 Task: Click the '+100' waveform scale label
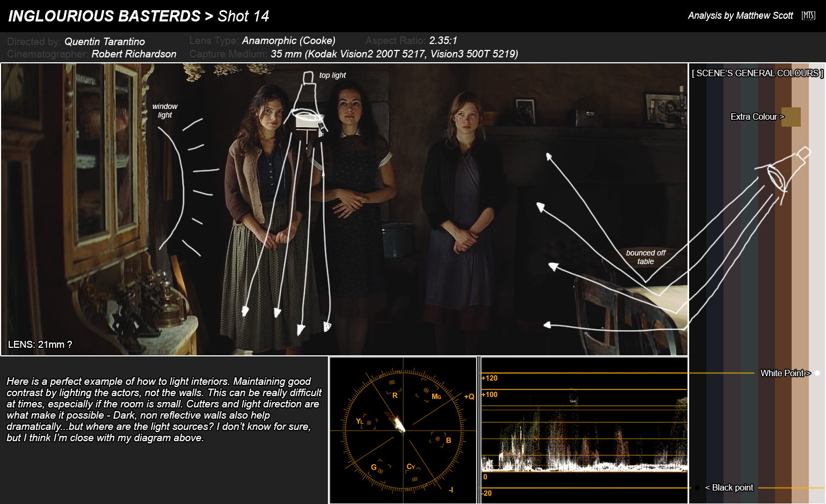[489, 395]
